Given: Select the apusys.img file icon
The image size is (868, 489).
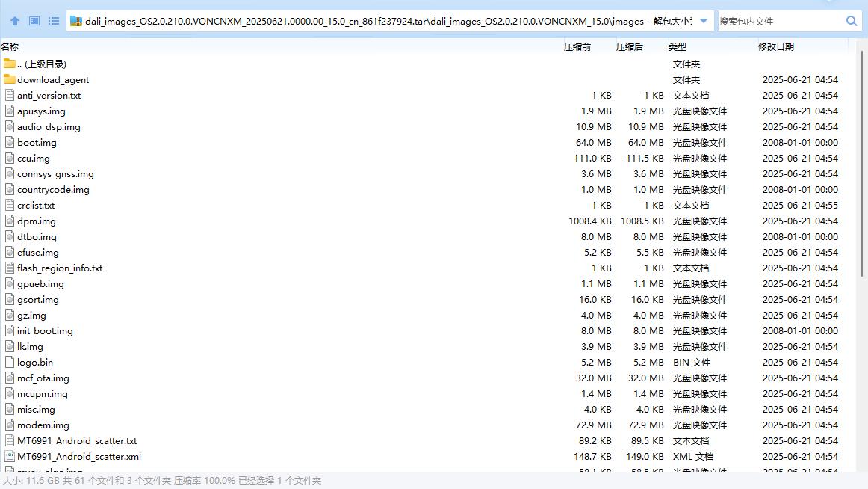Looking at the screenshot, I should coord(10,111).
